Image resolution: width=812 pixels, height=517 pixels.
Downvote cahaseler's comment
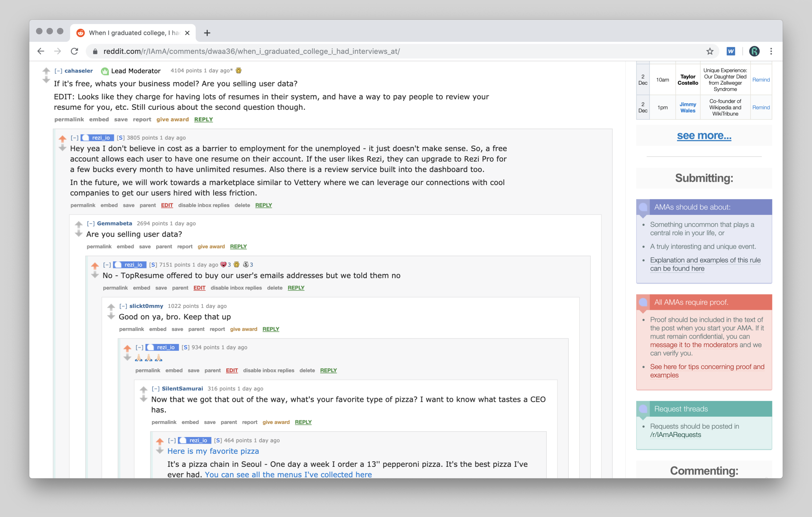pyautogui.click(x=46, y=80)
